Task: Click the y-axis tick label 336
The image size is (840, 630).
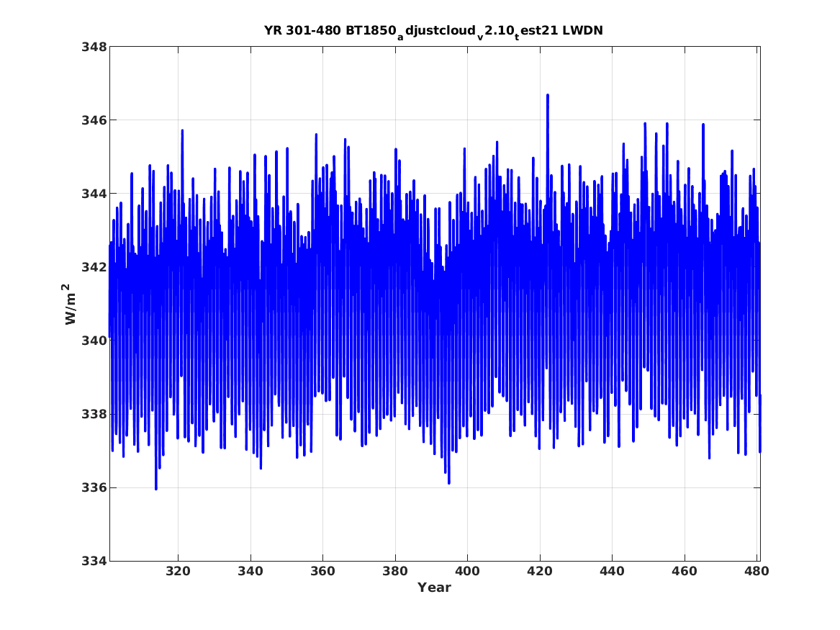Action: tap(94, 487)
